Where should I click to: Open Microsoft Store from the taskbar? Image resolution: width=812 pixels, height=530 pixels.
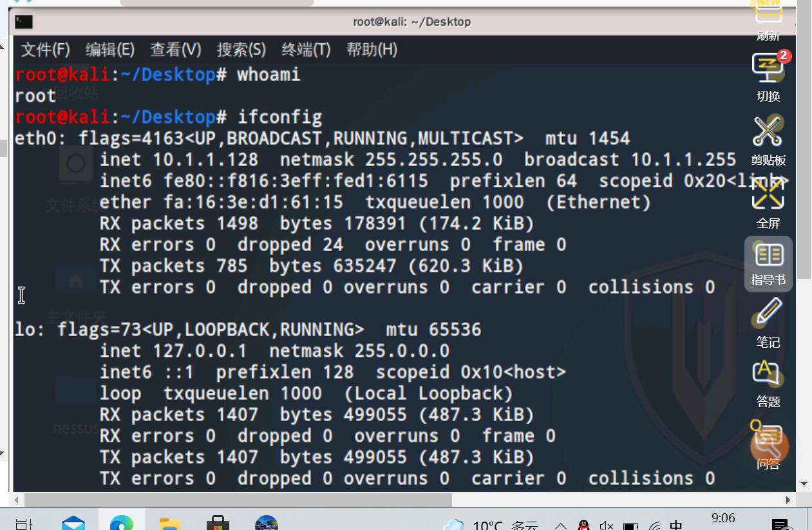click(218, 523)
